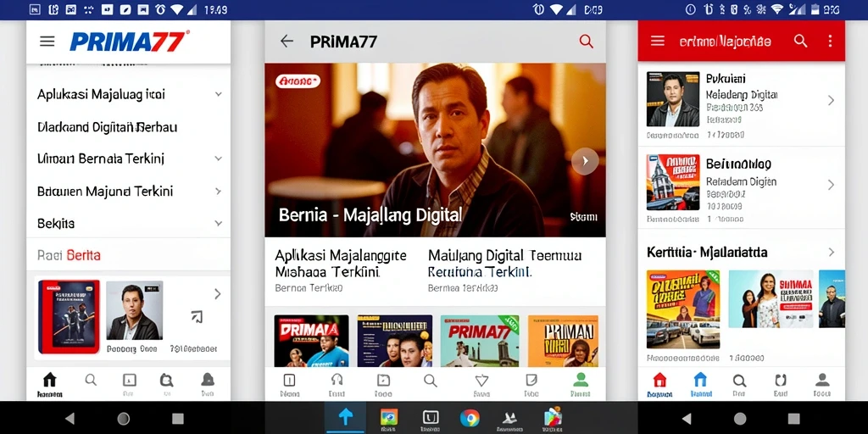Expand the left phone magazine card chevron
Screen dimensions: 868x434
coord(218,294)
